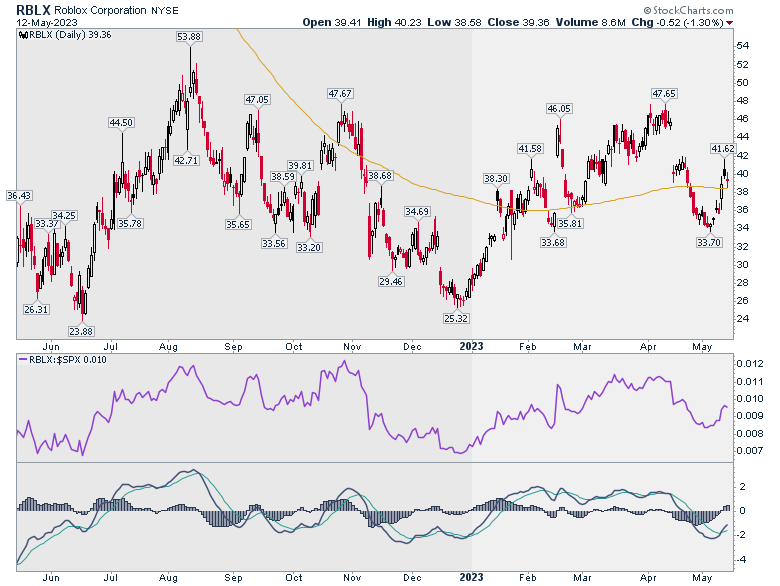Click the RBLX (Daily) 39.36 legend label
The height and width of the screenshot is (586, 780).
pyautogui.click(x=70, y=35)
